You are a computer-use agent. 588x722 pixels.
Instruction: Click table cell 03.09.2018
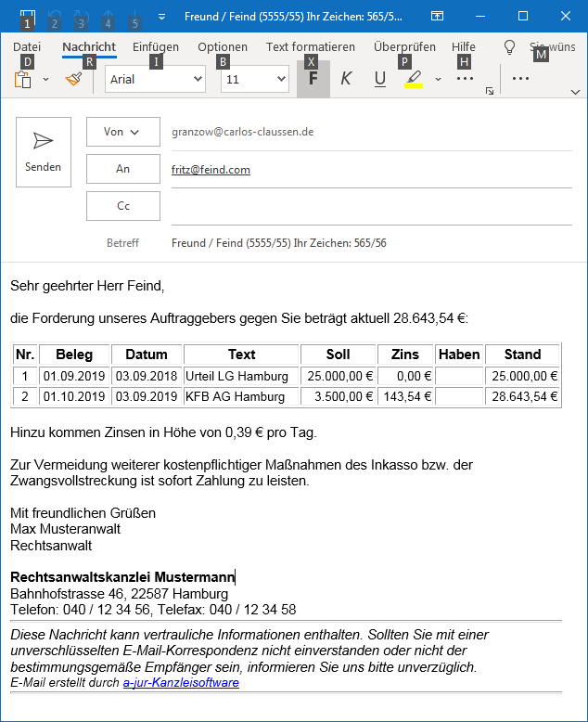147,376
